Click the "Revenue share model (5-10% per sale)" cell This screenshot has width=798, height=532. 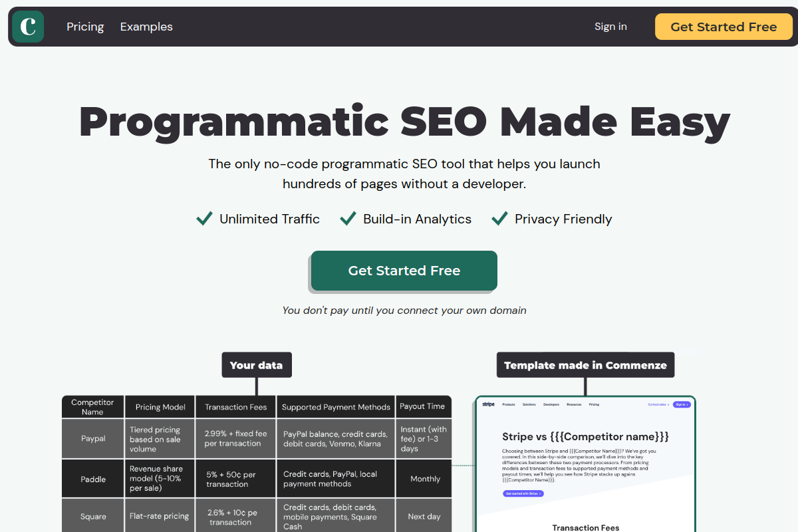tap(160, 479)
